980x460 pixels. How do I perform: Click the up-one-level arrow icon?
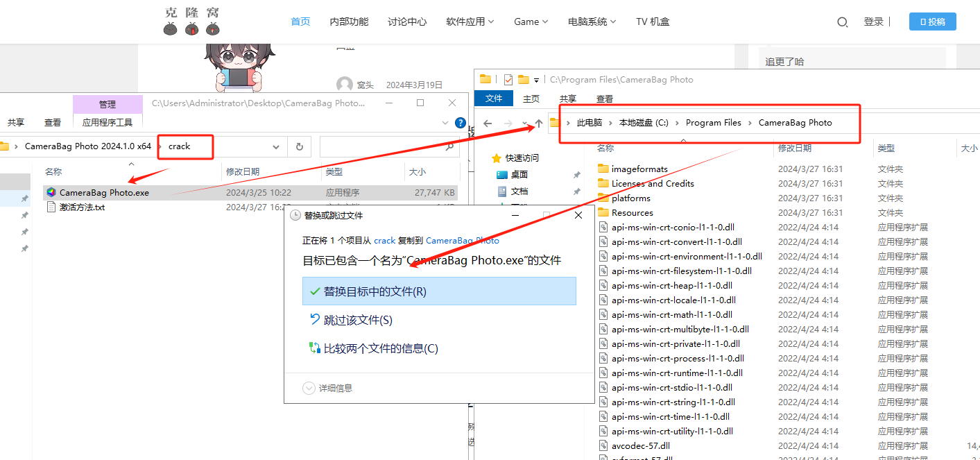point(538,123)
